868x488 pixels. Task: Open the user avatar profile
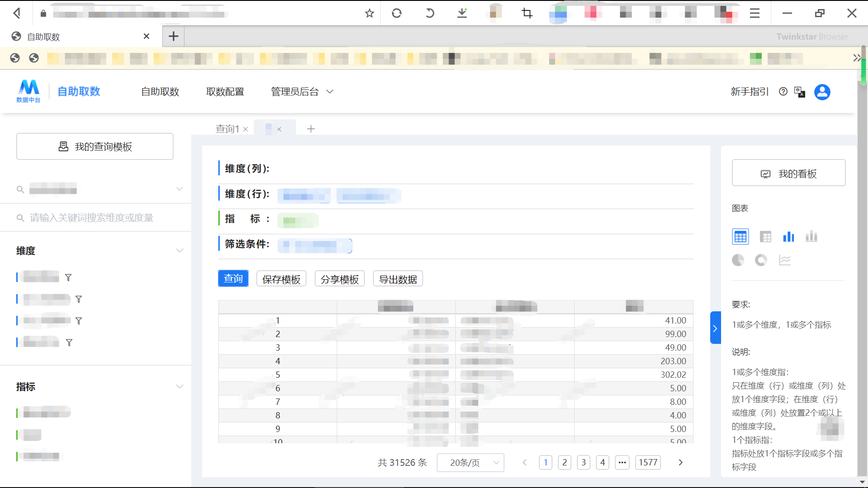click(x=822, y=92)
